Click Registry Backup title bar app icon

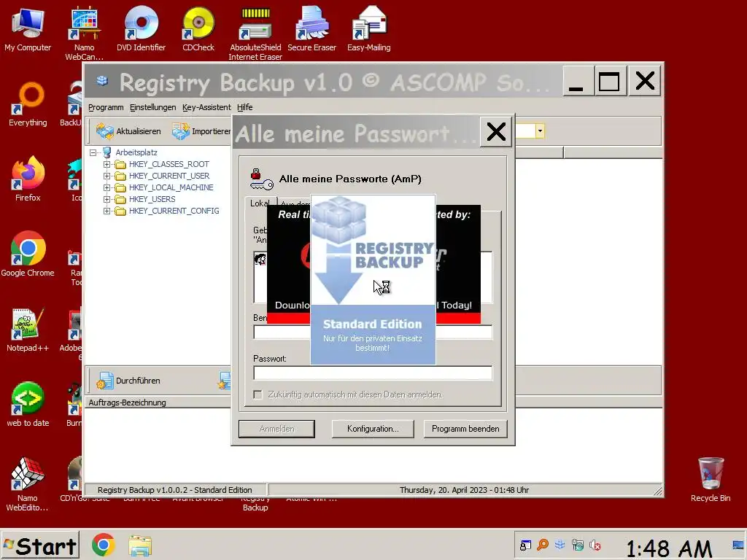[x=102, y=81]
